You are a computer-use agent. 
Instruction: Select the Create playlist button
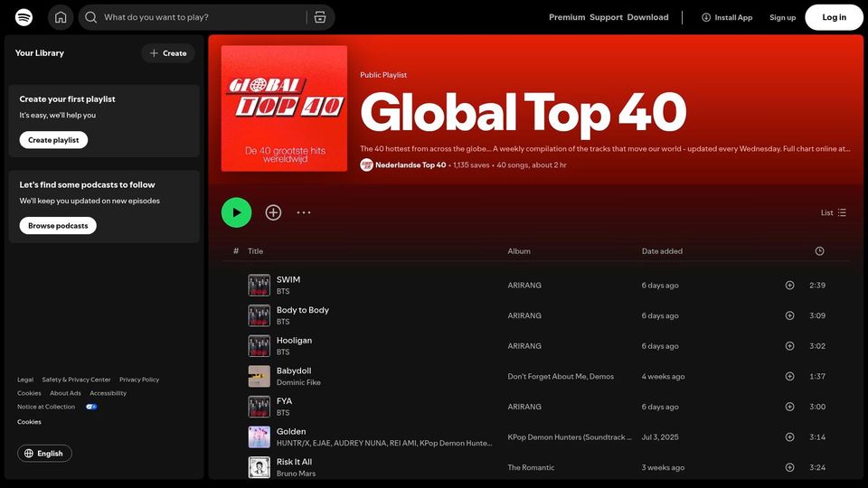coord(53,140)
